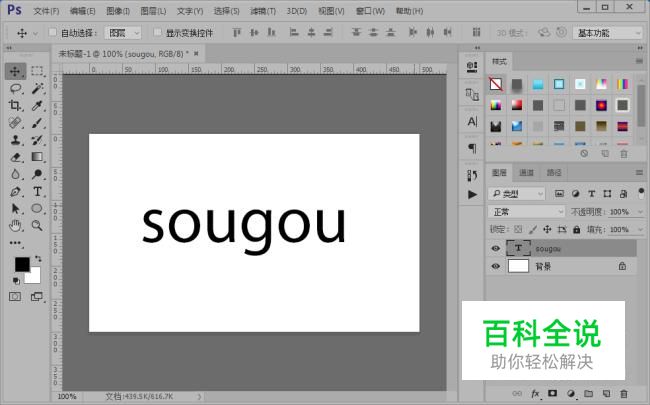
Task: Open the Window menu
Action: (370, 11)
